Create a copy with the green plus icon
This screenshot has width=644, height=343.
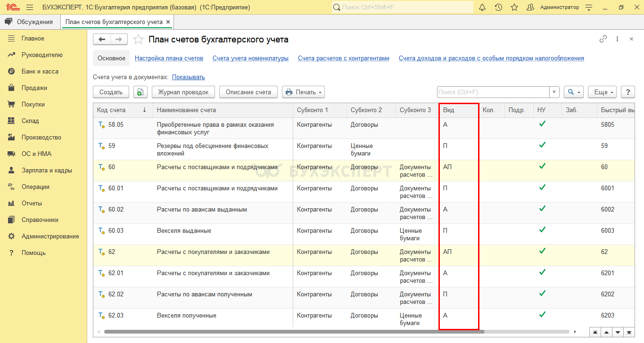pos(140,92)
